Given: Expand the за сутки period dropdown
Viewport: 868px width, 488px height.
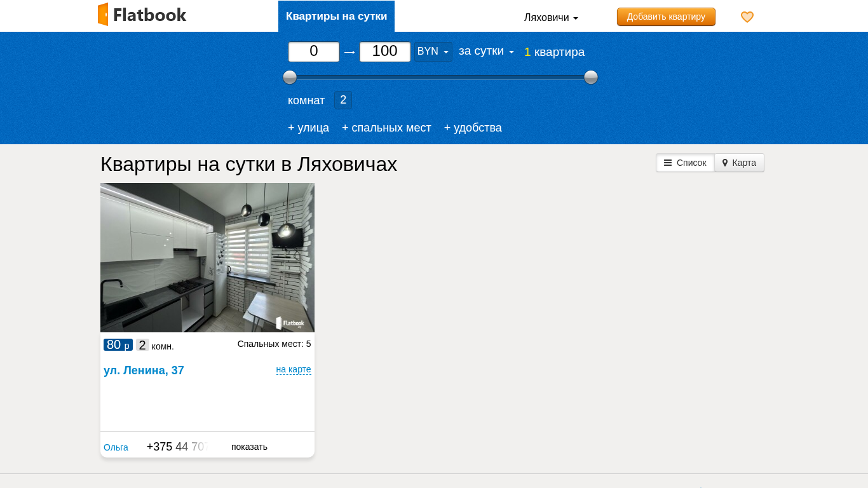Looking at the screenshot, I should [486, 51].
